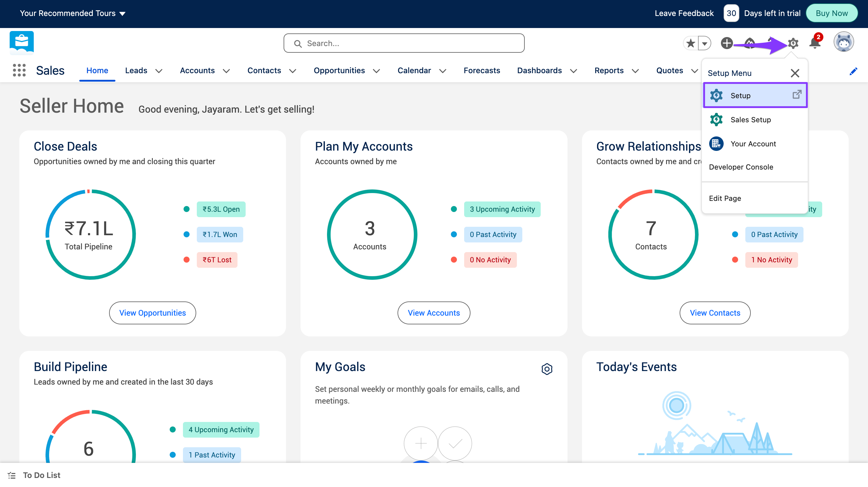Click the View Opportunities button
Screen dimensions: 868x487
[x=152, y=313]
